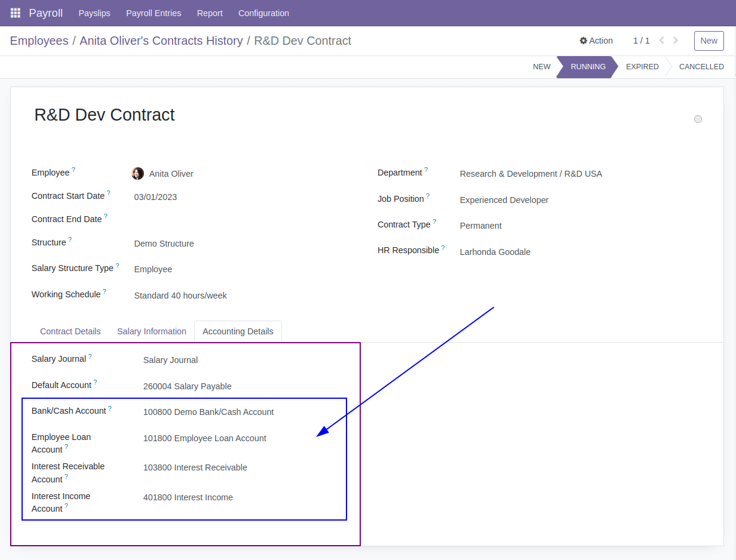Click the previous record arrow
736x560 pixels.
[661, 41]
